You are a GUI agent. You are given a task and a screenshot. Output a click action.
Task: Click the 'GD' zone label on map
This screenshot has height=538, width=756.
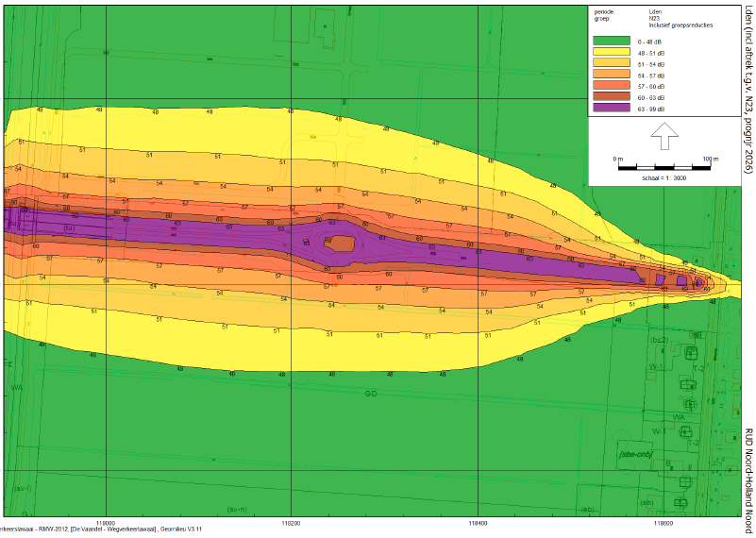pyautogui.click(x=370, y=394)
